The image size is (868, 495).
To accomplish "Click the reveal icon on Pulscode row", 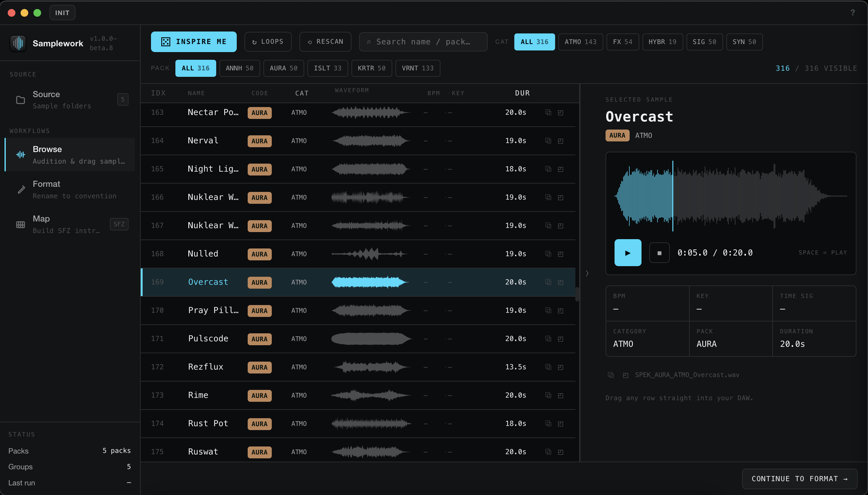I will point(561,338).
